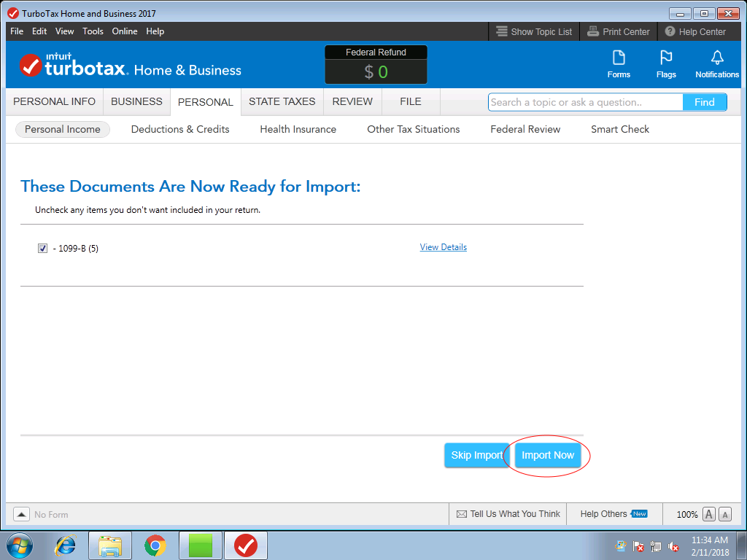Click the system clock 11:34 AM
This screenshot has height=560, width=747.
click(710, 540)
